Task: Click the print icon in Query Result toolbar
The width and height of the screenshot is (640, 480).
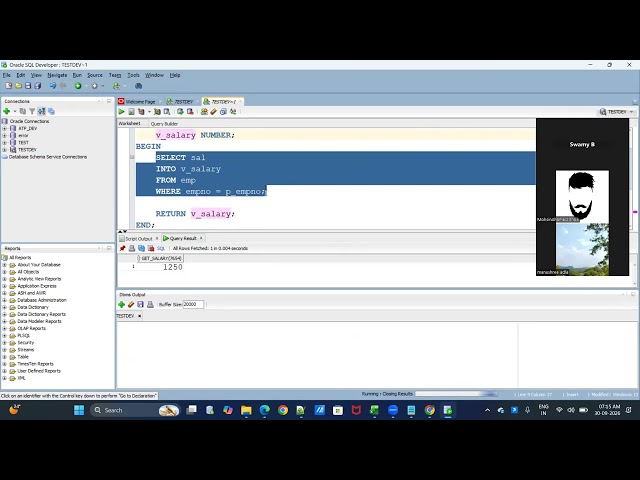Action: coord(132,248)
